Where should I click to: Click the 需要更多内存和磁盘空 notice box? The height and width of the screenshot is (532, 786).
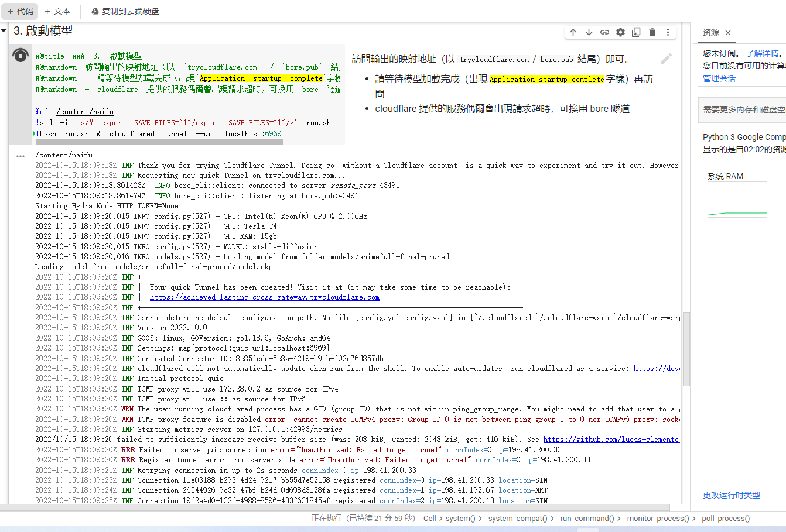[742, 109]
